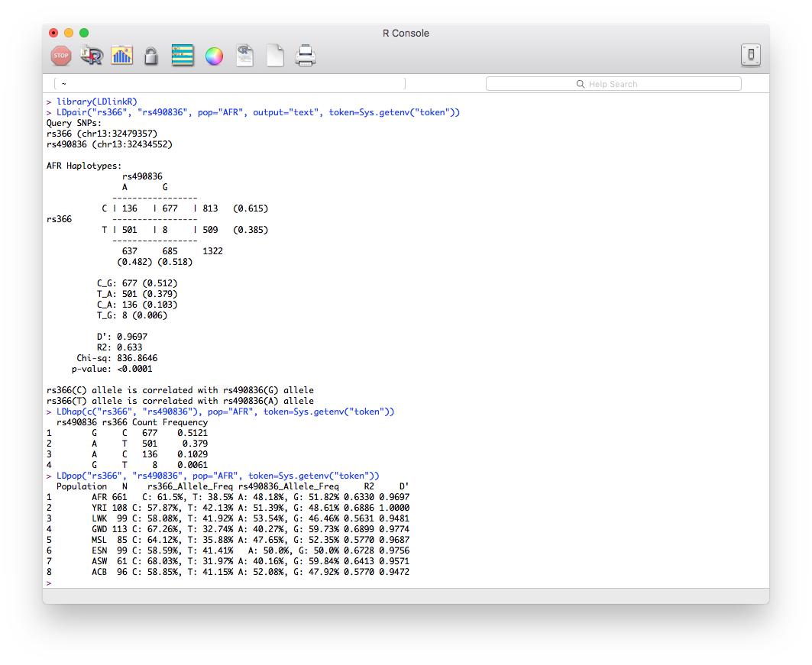Click the total count 1322
The image size is (812, 665).
[x=213, y=251]
